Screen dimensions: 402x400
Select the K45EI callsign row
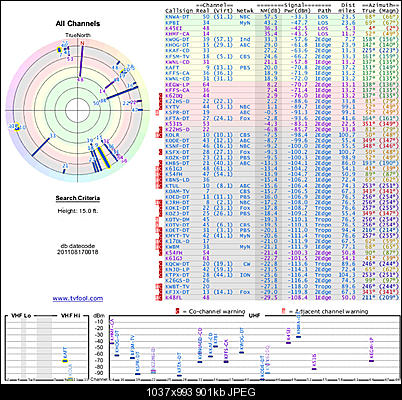coord(282,28)
